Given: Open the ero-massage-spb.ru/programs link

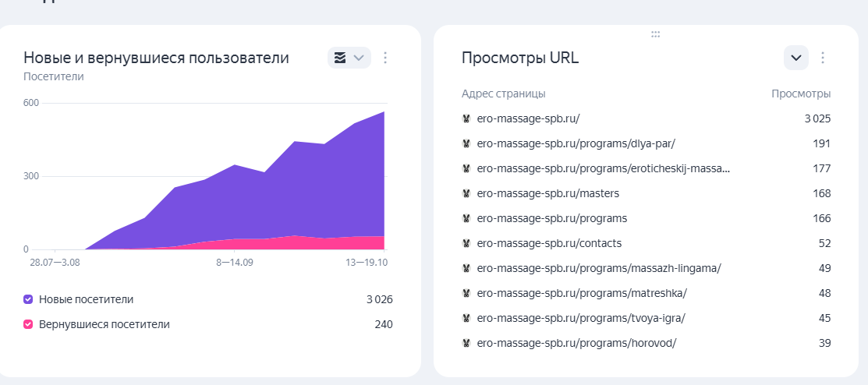Looking at the screenshot, I should (551, 218).
